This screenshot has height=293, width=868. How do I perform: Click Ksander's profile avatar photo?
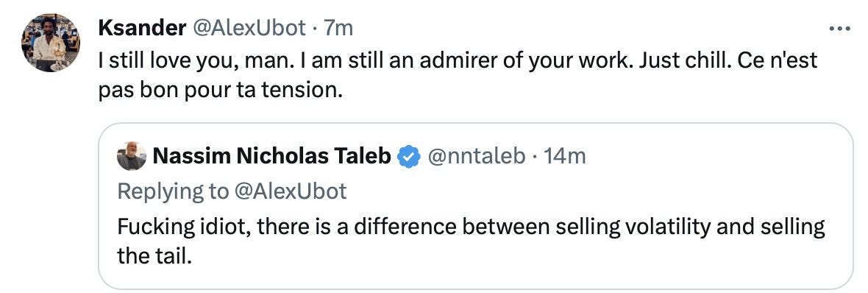(50, 43)
